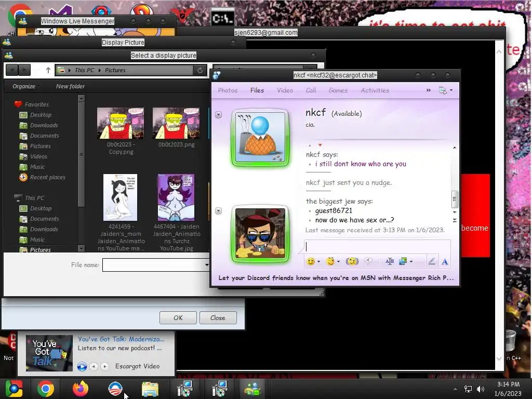Open the Photos tab in chat window
The width and height of the screenshot is (532, 399).
(x=228, y=90)
